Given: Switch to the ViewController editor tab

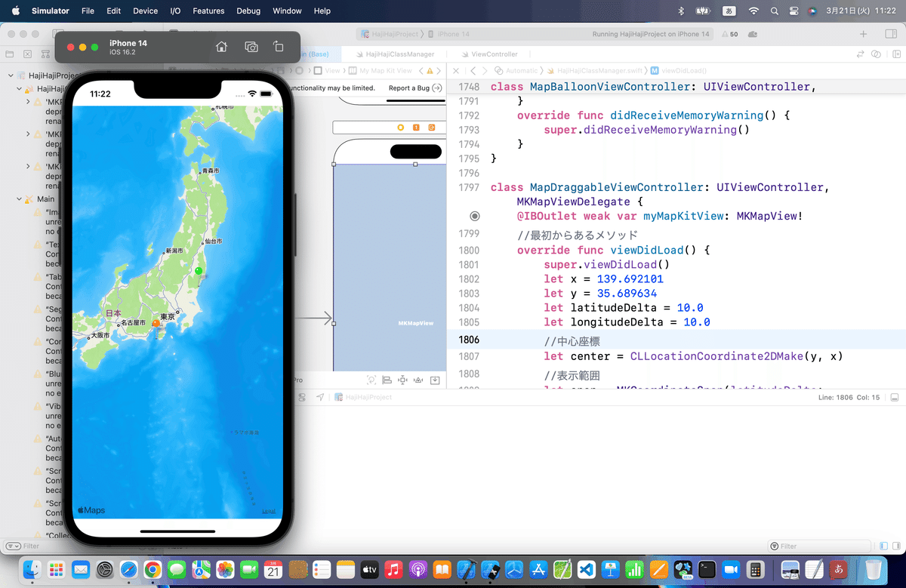Looking at the screenshot, I should (488, 54).
